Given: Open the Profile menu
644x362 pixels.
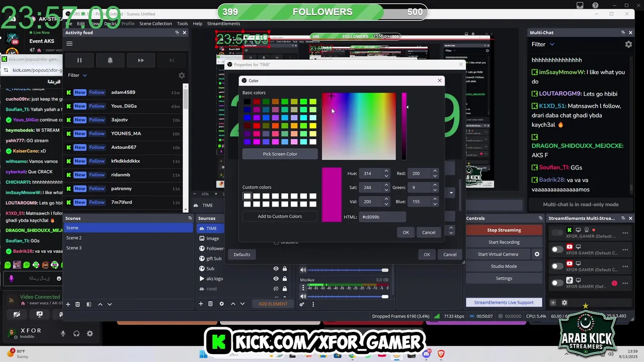Looking at the screenshot, I should coord(128,24).
